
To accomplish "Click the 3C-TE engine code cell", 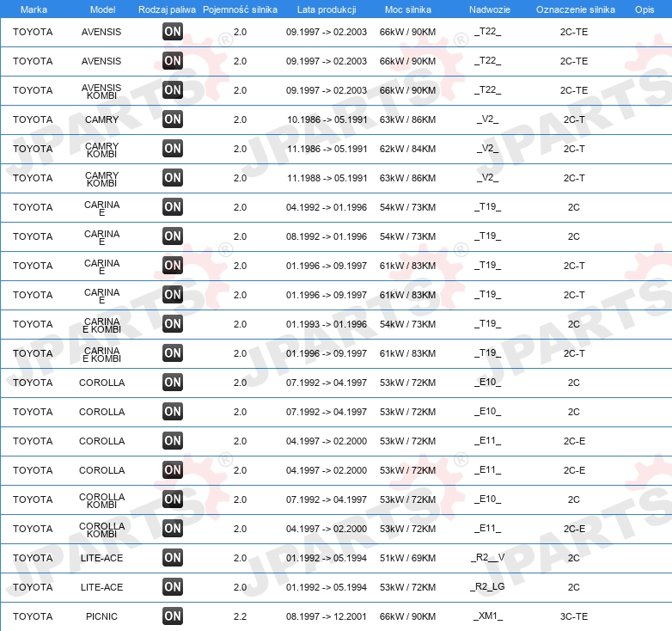I will click(x=574, y=616).
